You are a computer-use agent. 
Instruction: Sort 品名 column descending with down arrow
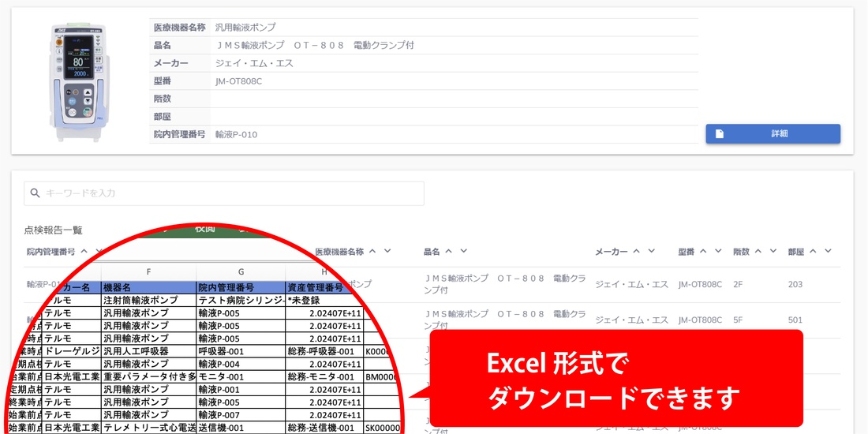(x=463, y=251)
